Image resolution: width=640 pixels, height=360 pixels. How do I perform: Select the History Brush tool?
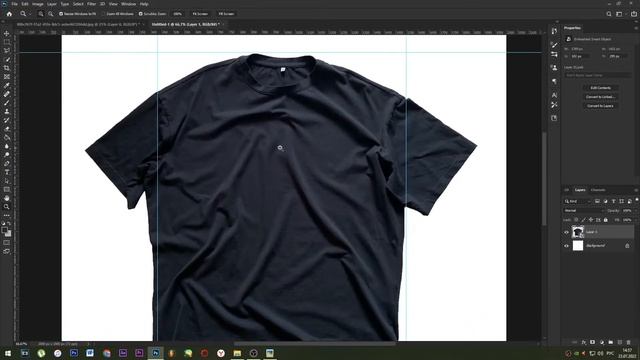7,120
